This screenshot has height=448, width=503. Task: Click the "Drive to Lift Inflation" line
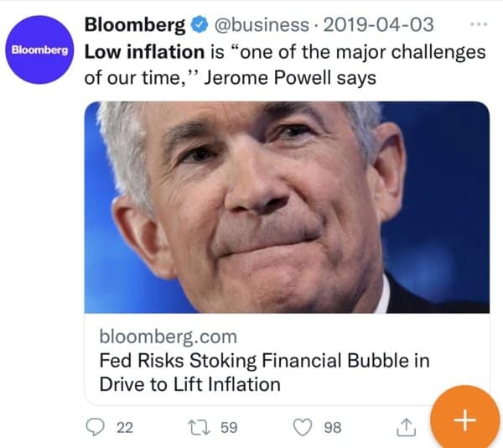(x=189, y=385)
